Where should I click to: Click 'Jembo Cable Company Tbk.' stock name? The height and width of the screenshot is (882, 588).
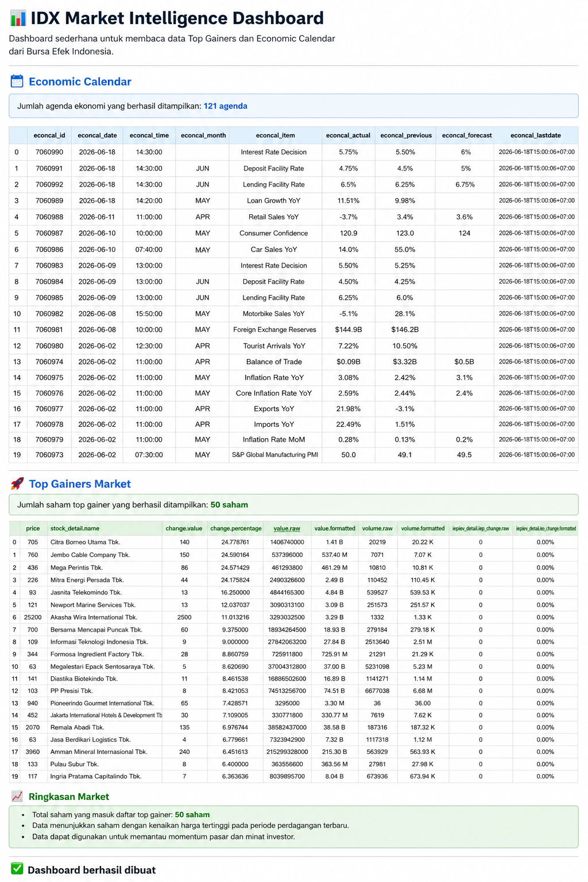[90, 555]
